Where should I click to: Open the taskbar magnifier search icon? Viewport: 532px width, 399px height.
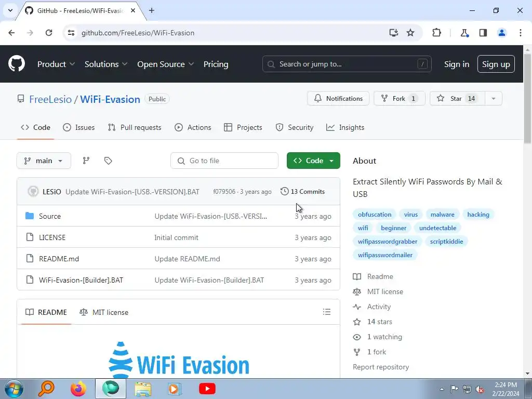tap(46, 389)
